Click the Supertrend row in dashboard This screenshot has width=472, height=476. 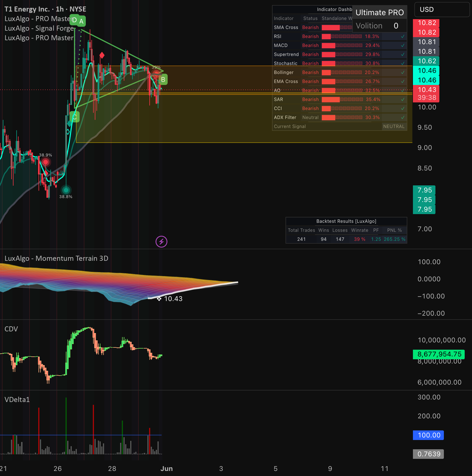click(x=340, y=54)
